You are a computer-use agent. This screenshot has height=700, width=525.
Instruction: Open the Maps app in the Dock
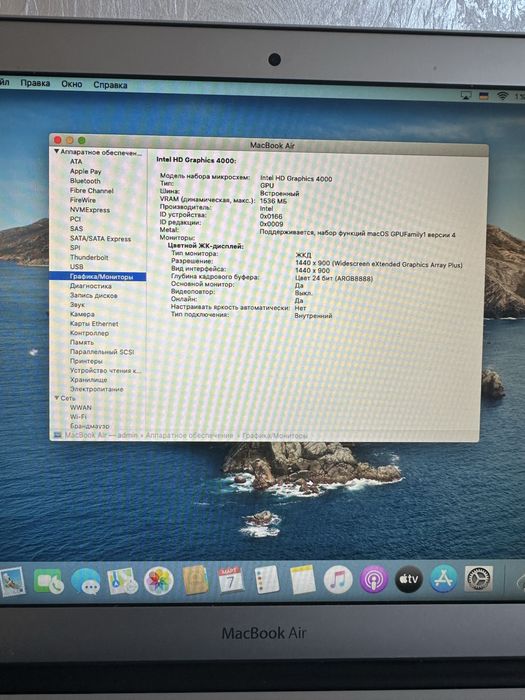(x=122, y=581)
